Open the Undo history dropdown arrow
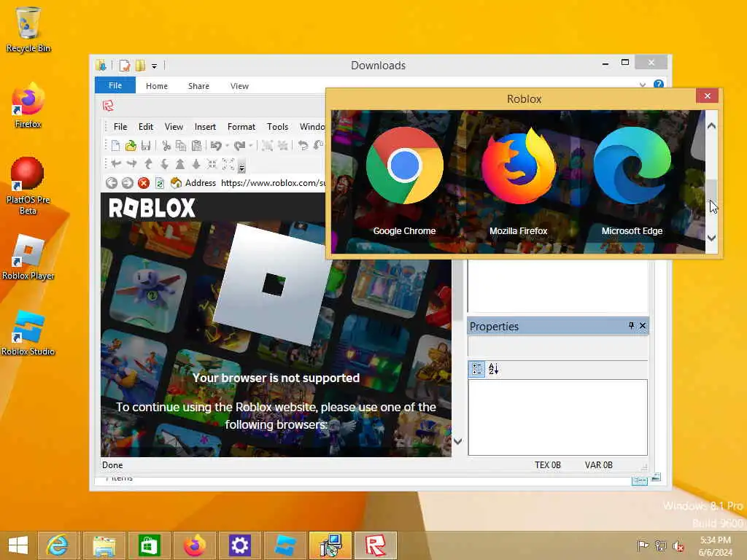This screenshot has width=747, height=560. [228, 146]
